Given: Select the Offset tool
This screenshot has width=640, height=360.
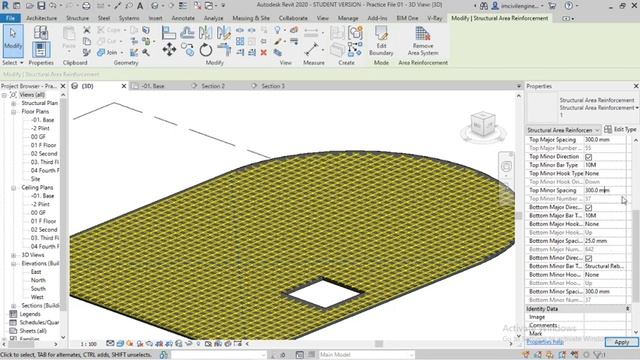Looking at the screenshot, I should (187, 33).
